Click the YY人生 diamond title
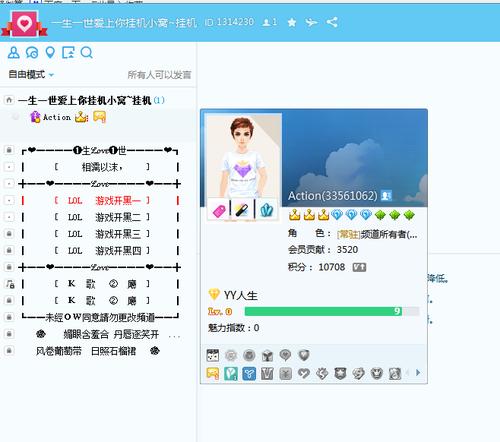The height and width of the screenshot is (442, 500). pyautogui.click(x=233, y=295)
